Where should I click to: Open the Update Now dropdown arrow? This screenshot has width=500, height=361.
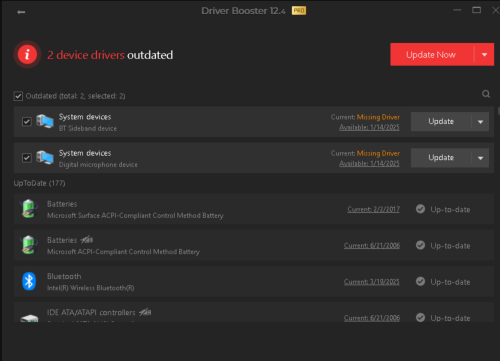pyautogui.click(x=484, y=54)
